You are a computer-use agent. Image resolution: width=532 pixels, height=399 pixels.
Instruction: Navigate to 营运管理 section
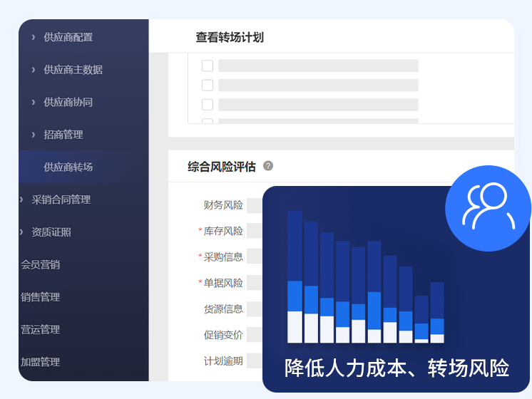point(40,330)
